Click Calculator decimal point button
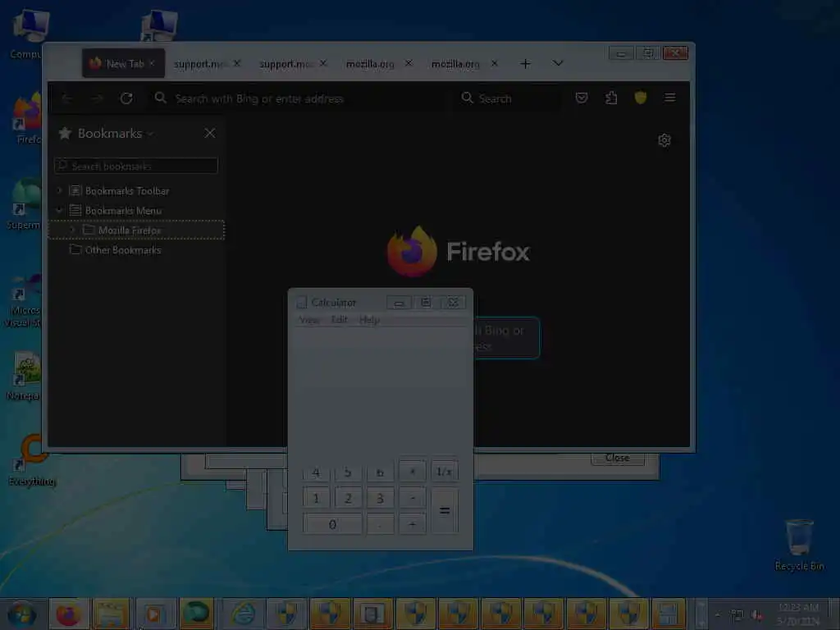840x630 pixels. pyautogui.click(x=381, y=524)
